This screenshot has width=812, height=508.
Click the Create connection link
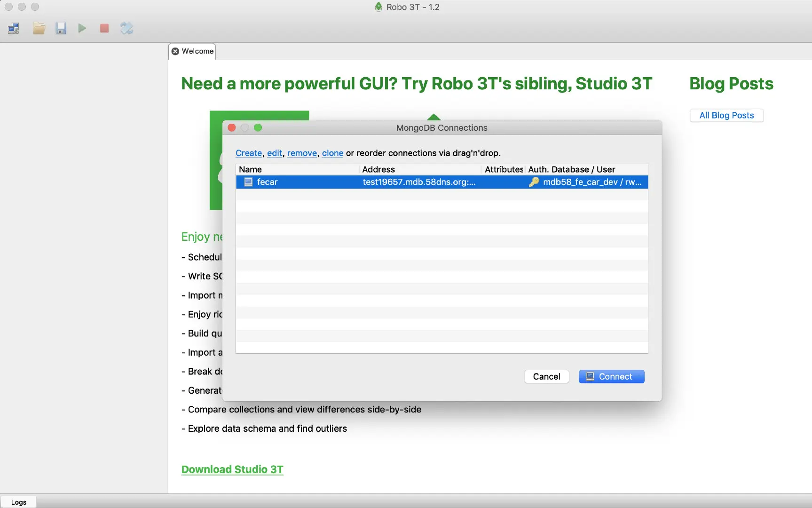point(249,153)
